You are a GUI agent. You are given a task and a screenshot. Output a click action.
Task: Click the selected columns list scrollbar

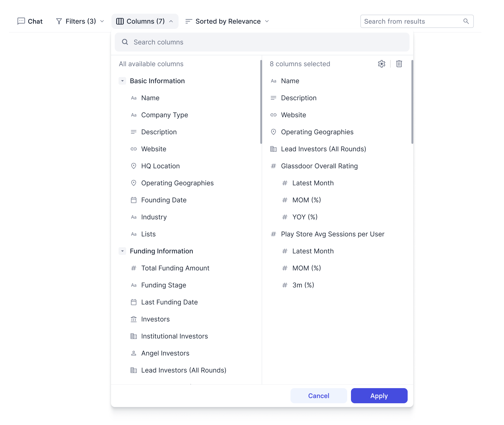(412, 102)
